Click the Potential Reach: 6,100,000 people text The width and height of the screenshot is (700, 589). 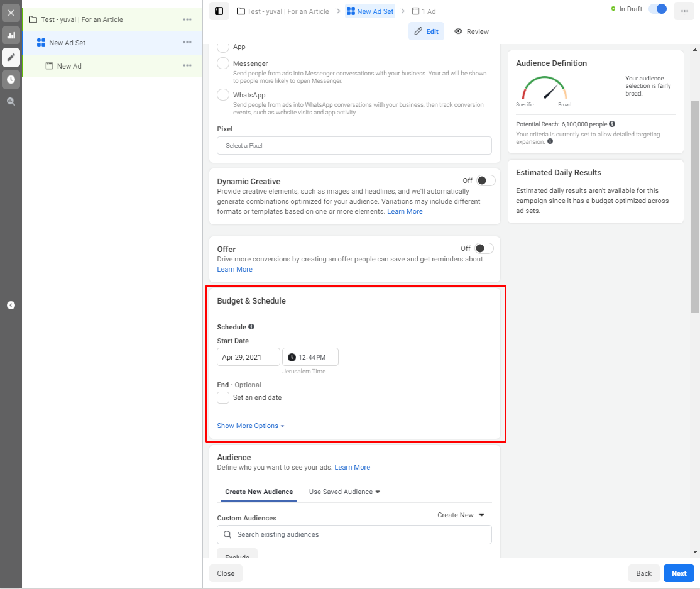[x=561, y=124]
